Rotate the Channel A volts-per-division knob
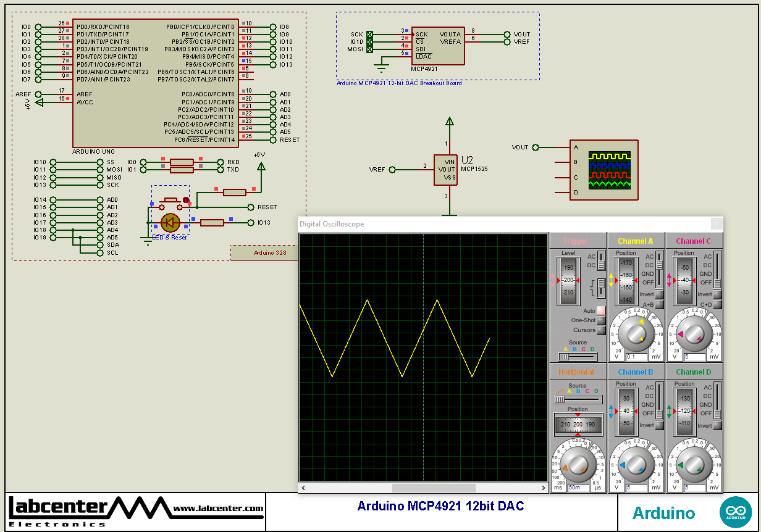 [637, 333]
